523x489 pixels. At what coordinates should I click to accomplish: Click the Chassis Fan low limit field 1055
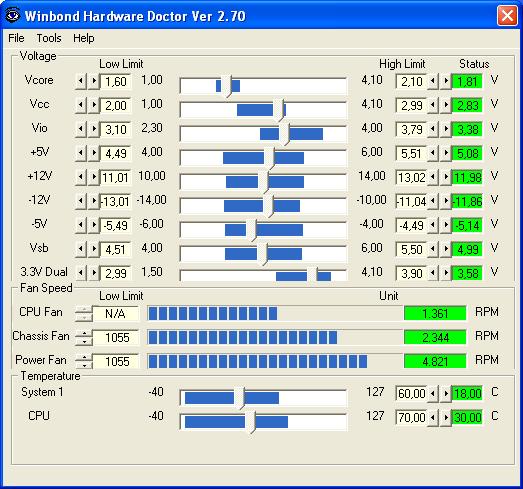click(116, 338)
